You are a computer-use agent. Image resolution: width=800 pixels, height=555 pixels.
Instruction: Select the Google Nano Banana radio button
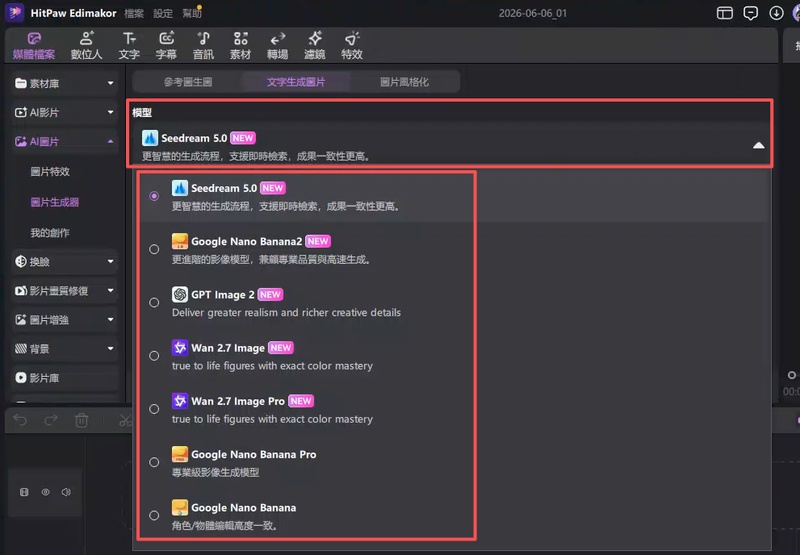pyautogui.click(x=154, y=516)
